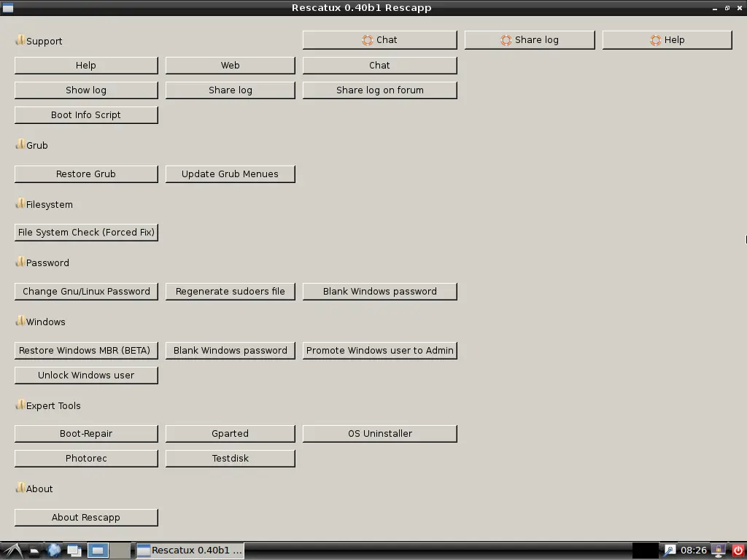Screen dimensions: 747x560
Task: Click the lifebuoy Chat button at top
Action: (x=379, y=40)
